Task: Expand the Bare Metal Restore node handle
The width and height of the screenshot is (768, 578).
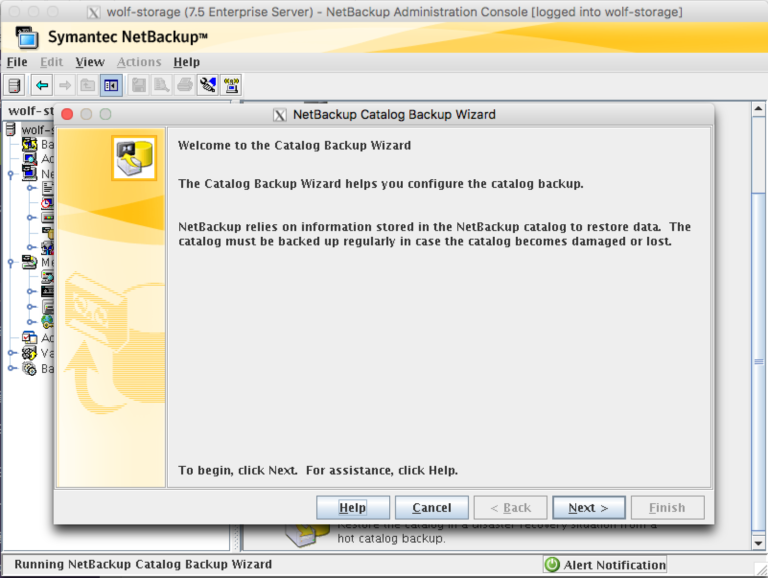Action: pyautogui.click(x=11, y=368)
